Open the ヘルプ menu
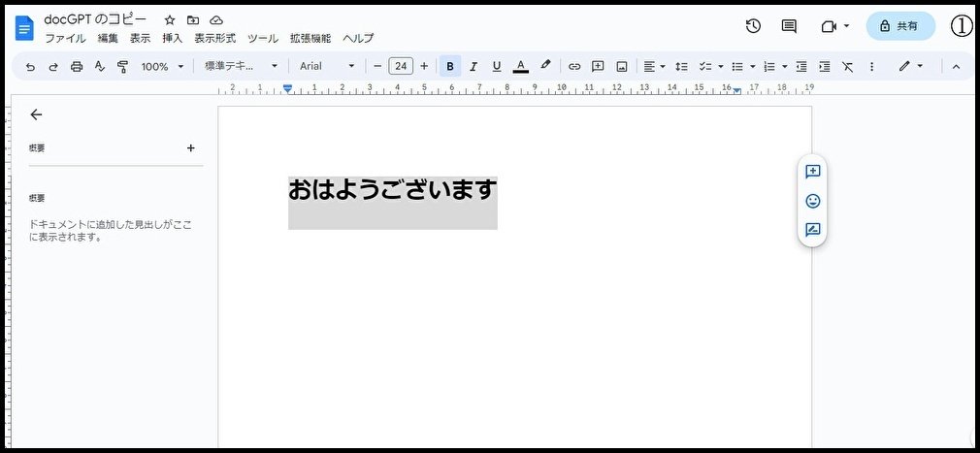980x453 pixels. 358,38
